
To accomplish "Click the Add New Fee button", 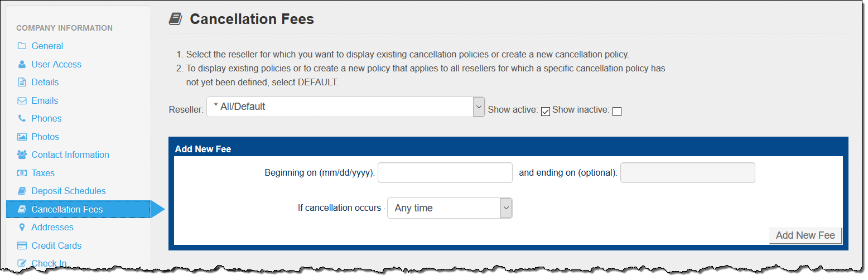I will click(x=805, y=235).
